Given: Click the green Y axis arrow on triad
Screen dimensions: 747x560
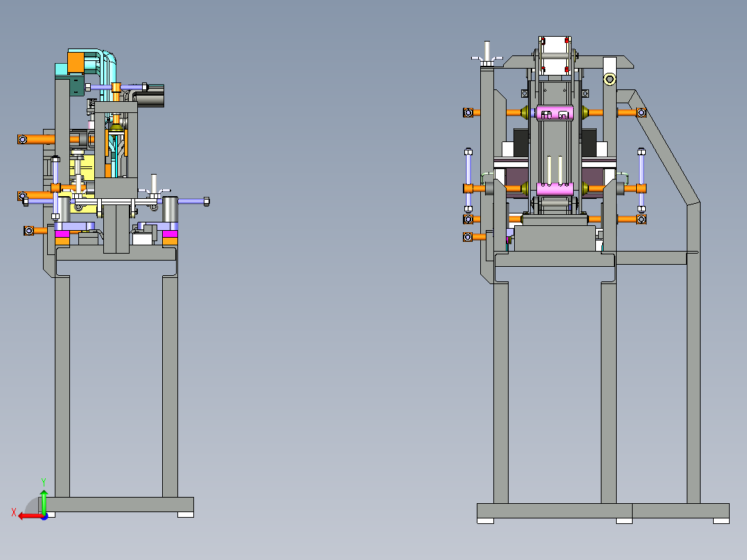Looking at the screenshot, I should pos(44,501).
